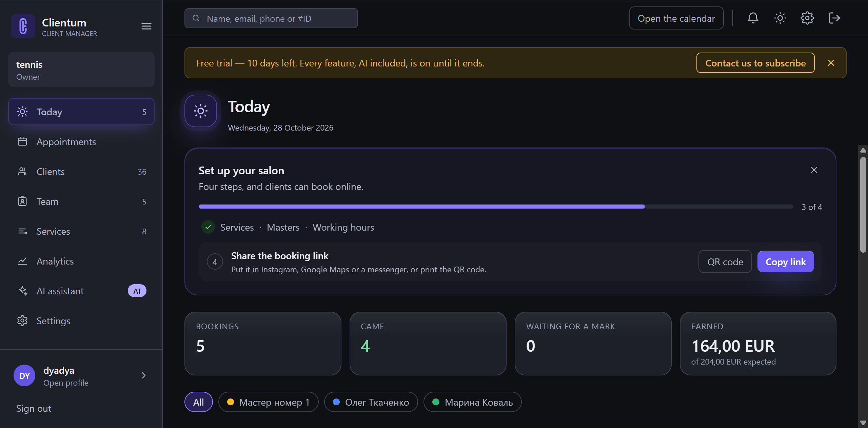Image resolution: width=868 pixels, height=428 pixels.
Task: Click Open the calendar button
Action: pyautogui.click(x=676, y=18)
